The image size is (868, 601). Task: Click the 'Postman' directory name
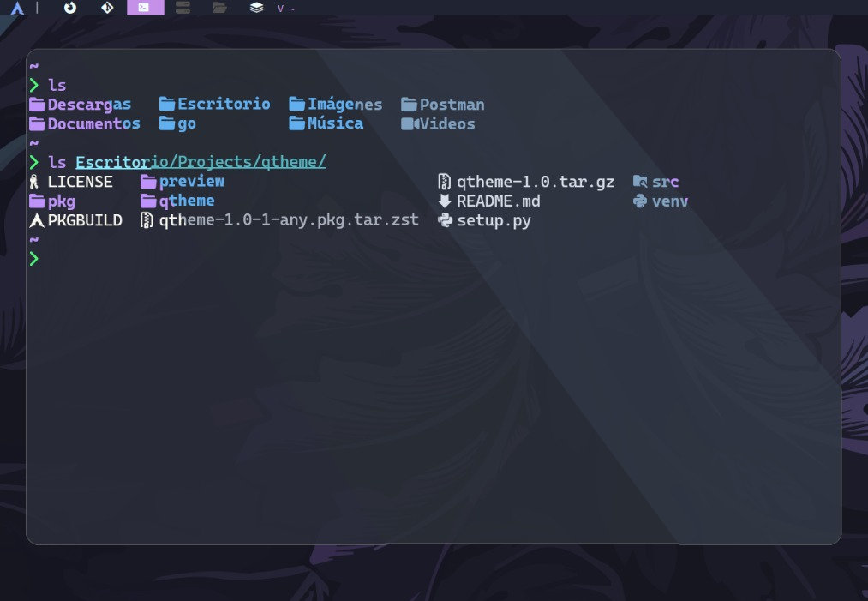(x=452, y=105)
